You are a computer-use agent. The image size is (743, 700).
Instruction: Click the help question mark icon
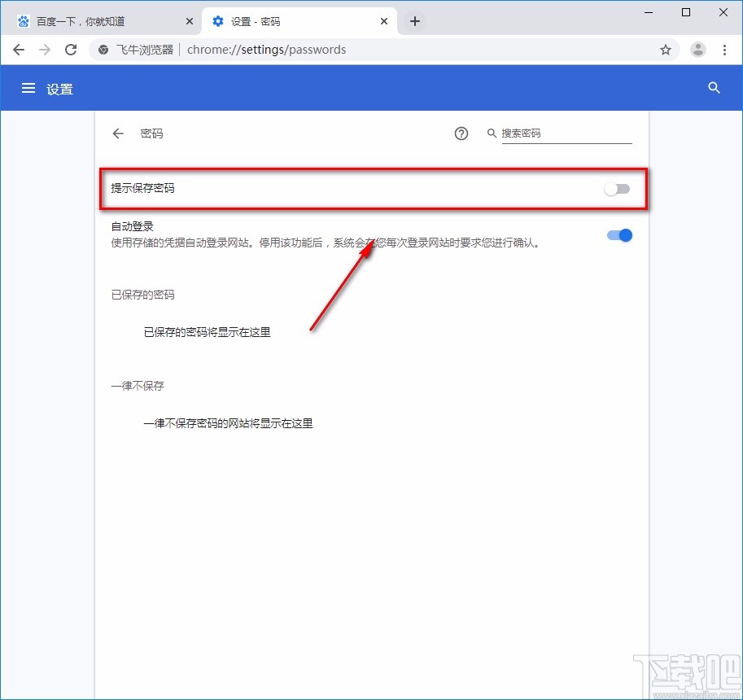coord(461,133)
